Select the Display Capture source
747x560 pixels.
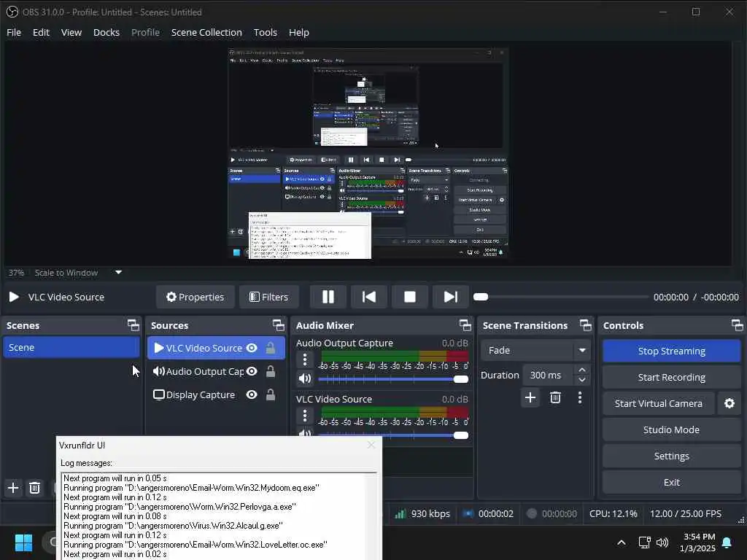200,394
